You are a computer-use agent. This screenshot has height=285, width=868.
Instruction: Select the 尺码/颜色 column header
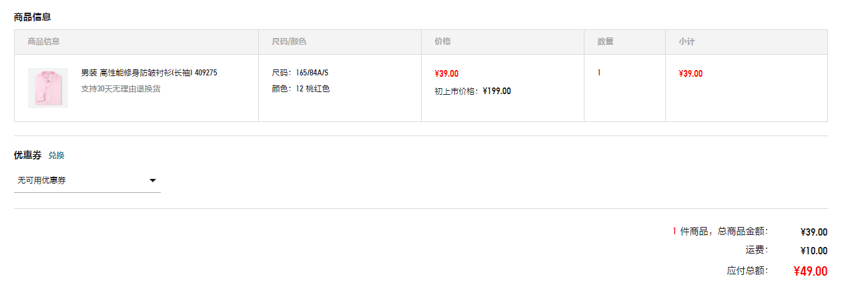point(289,41)
